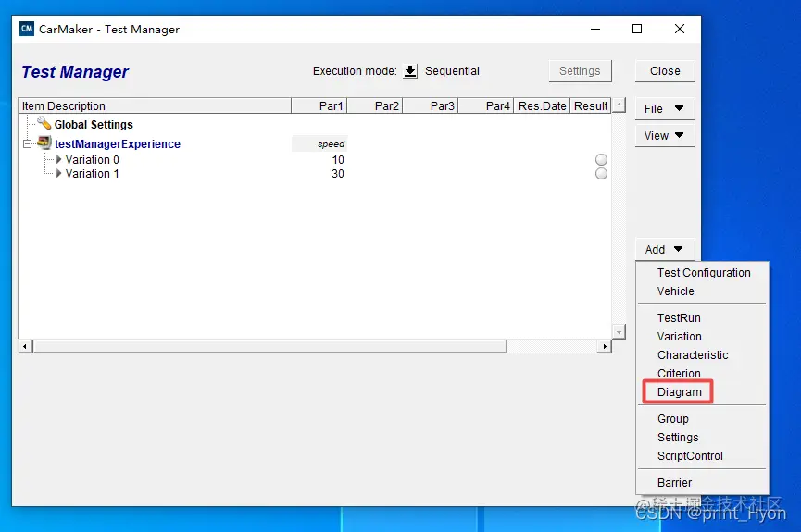This screenshot has width=801, height=532.
Task: Add a Group item
Action: pyautogui.click(x=673, y=418)
